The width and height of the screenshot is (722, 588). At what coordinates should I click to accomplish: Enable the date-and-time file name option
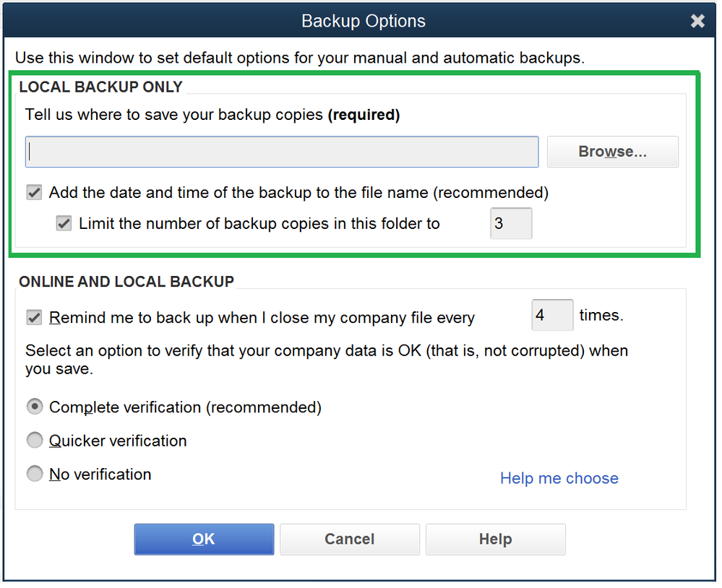click(x=33, y=192)
